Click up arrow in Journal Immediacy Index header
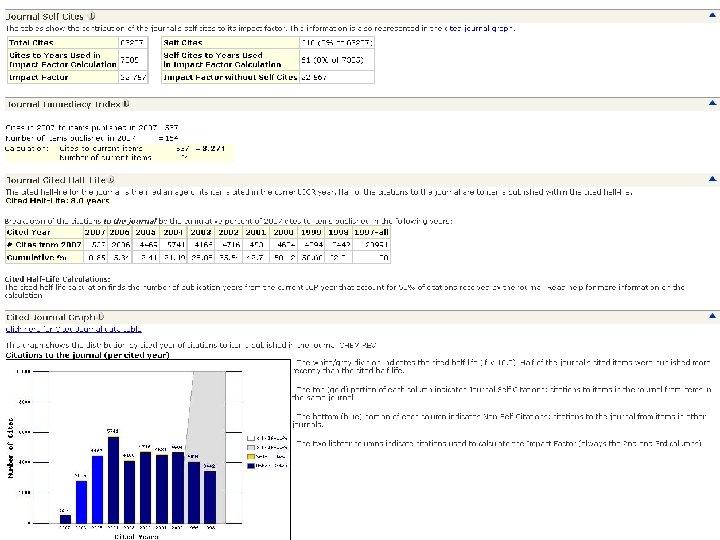 pyautogui.click(x=712, y=103)
